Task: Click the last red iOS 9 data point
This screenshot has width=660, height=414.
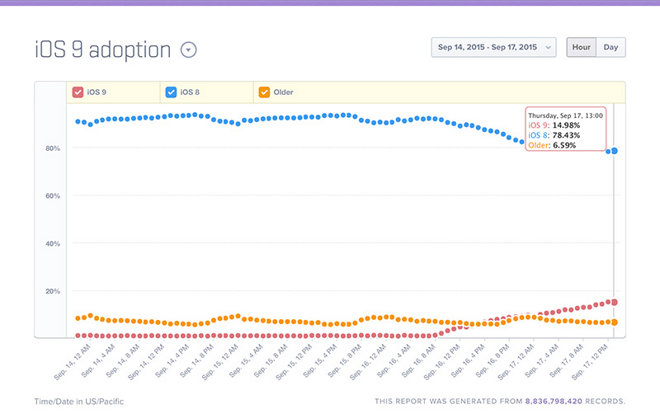Action: pyautogui.click(x=614, y=302)
